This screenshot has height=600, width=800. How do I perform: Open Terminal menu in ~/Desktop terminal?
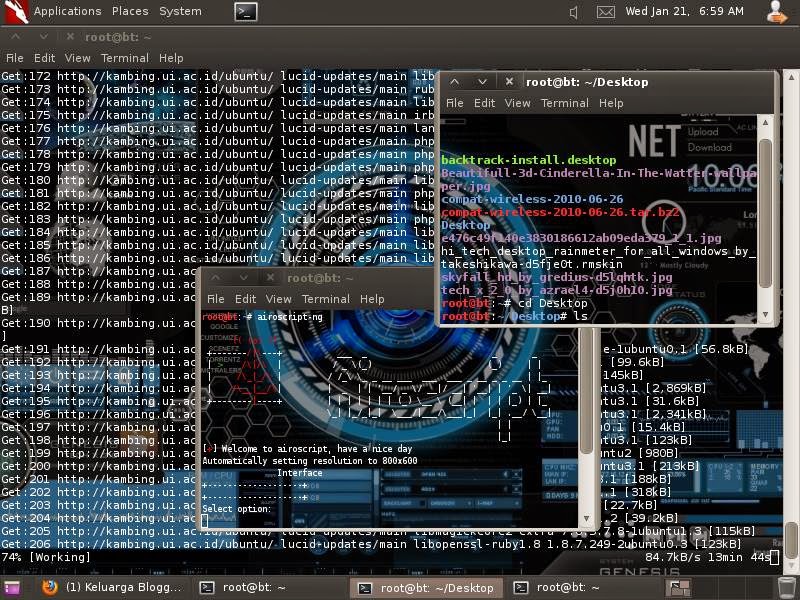[x=564, y=103]
